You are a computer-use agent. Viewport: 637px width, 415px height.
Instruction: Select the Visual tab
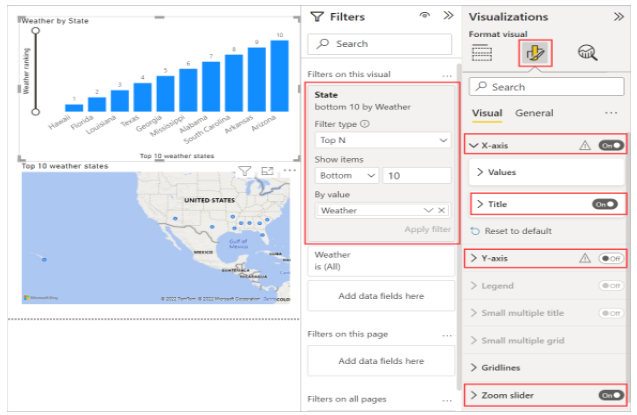(487, 113)
